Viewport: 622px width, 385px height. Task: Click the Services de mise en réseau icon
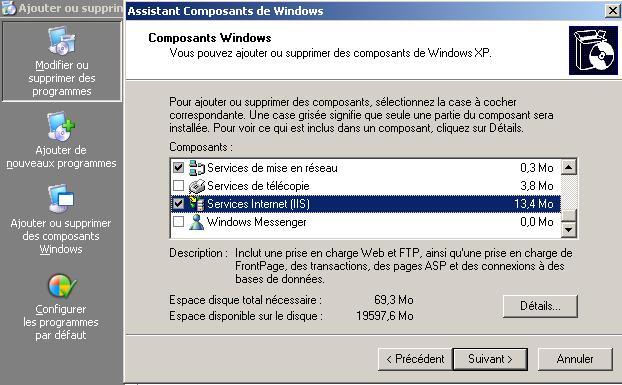(197, 168)
